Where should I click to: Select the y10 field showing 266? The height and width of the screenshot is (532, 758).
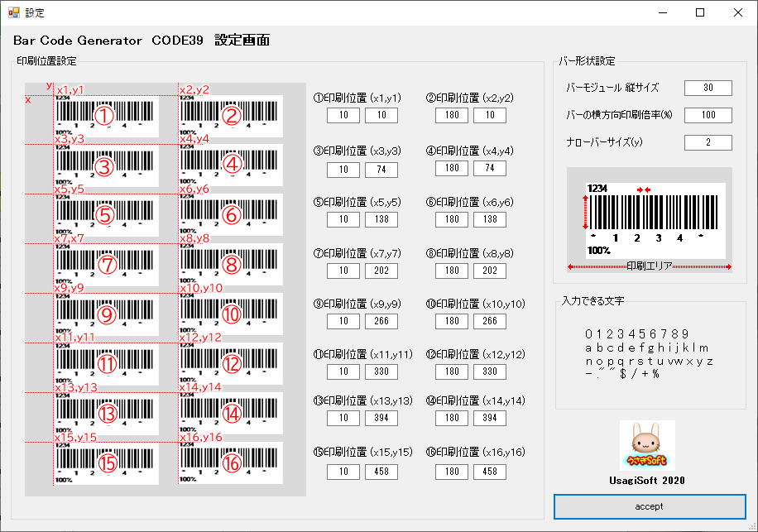[x=490, y=321]
